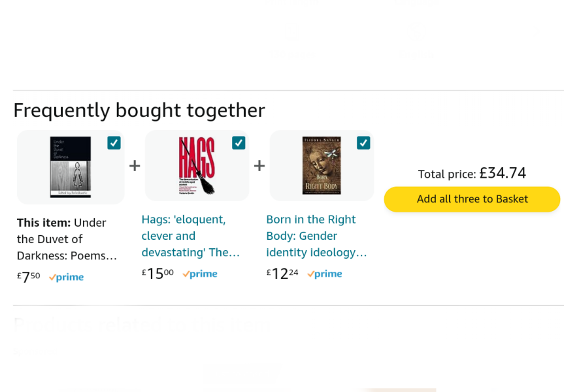This screenshot has height=392, width=564.
Task: Click the Prime badge next to £12.24
Action: click(324, 274)
